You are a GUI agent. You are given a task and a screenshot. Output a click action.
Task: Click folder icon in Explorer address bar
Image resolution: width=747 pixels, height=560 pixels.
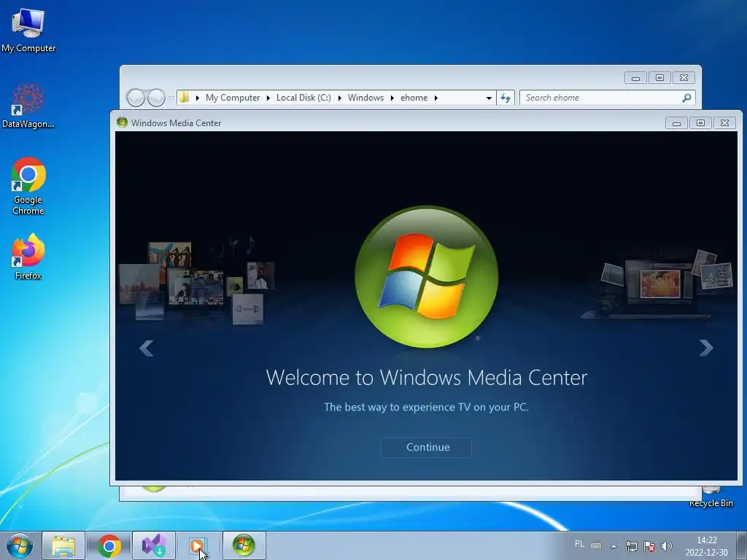[184, 98]
